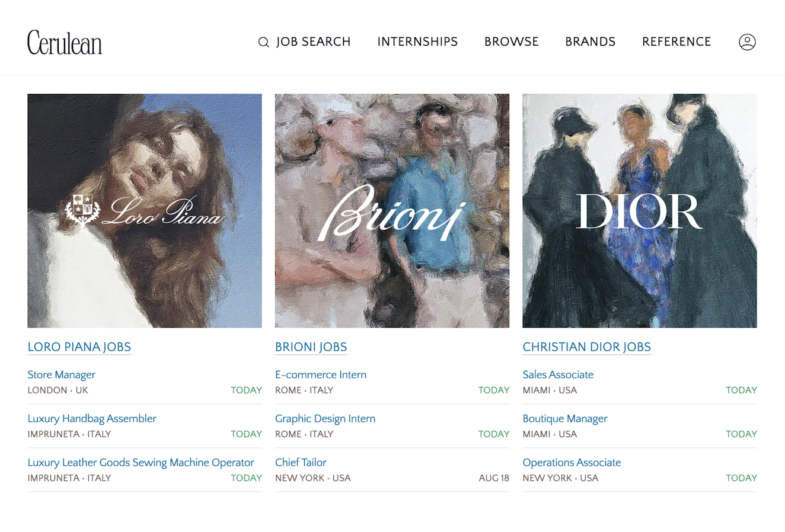Click NEW YORK · USA under Operations Associate
785x532 pixels.
click(x=560, y=477)
